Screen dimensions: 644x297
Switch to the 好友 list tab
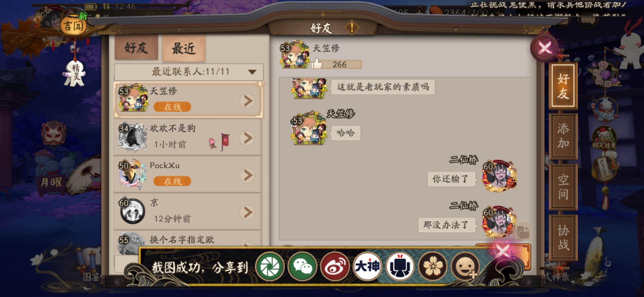point(136,48)
